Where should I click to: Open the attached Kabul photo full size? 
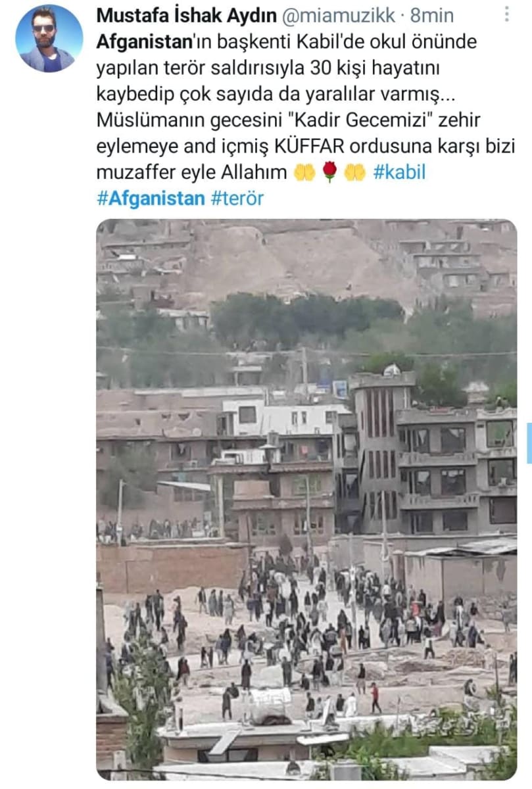pyautogui.click(x=306, y=500)
